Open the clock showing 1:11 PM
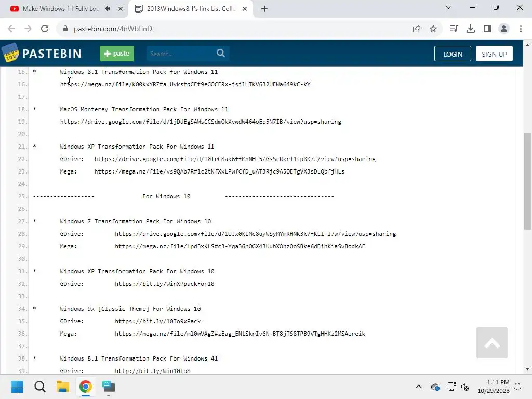532x399 pixels. [494, 387]
